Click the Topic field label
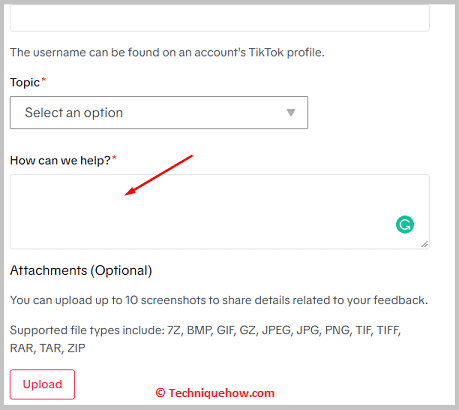The height and width of the screenshot is (410, 459). pyautogui.click(x=25, y=82)
